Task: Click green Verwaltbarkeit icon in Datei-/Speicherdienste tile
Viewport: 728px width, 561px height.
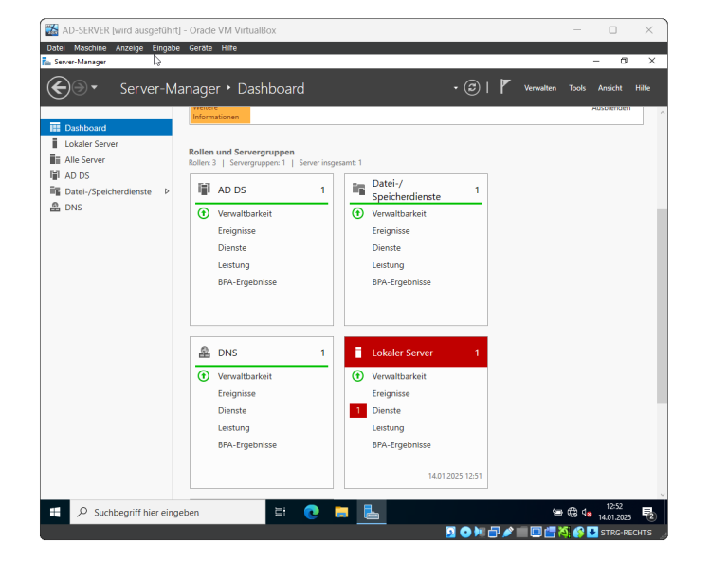Action: click(357, 213)
